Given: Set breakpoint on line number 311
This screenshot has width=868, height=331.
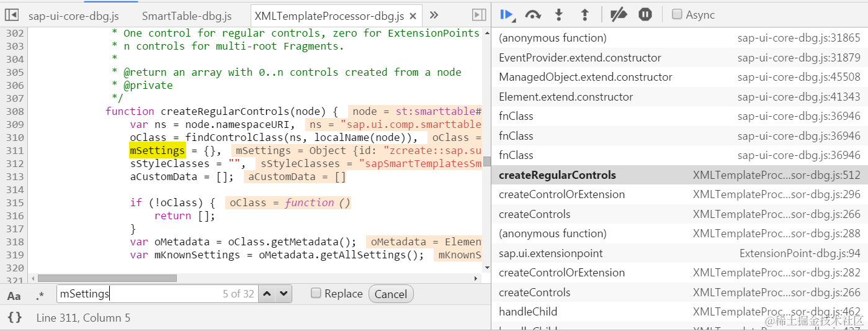Looking at the screenshot, I should tap(14, 150).
